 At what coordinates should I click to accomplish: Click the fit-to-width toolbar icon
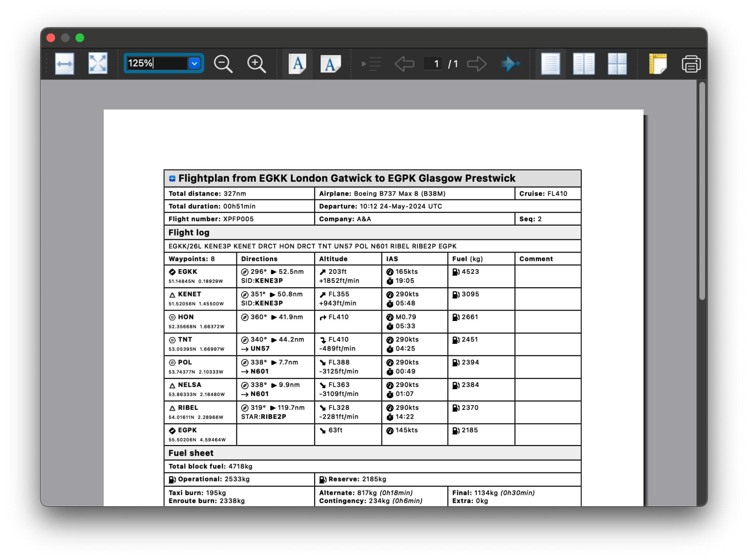(x=64, y=64)
